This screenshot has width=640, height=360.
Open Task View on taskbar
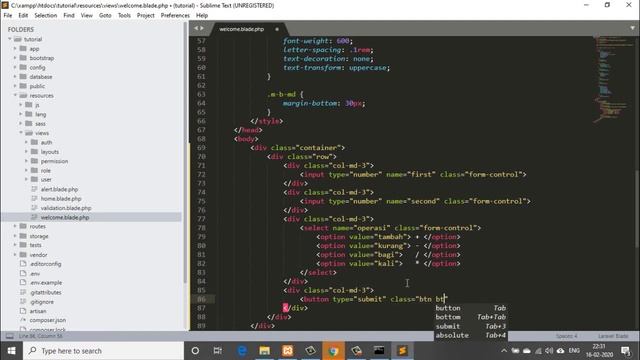[218, 351]
